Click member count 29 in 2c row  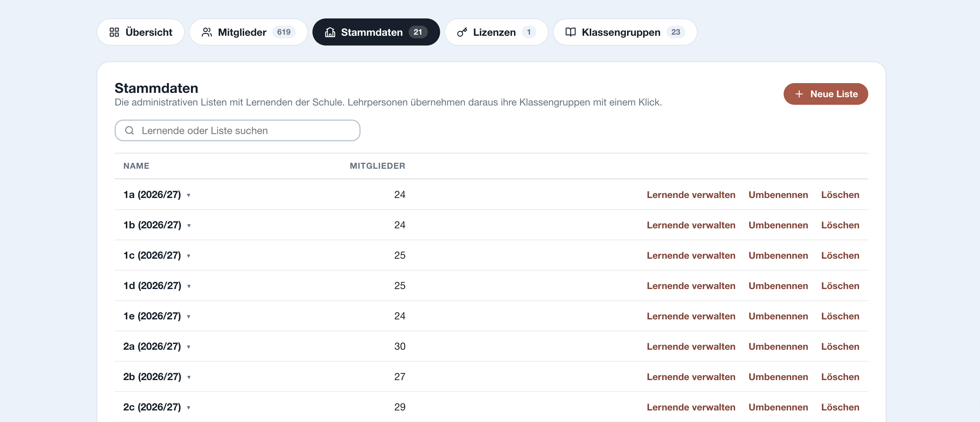(400, 407)
